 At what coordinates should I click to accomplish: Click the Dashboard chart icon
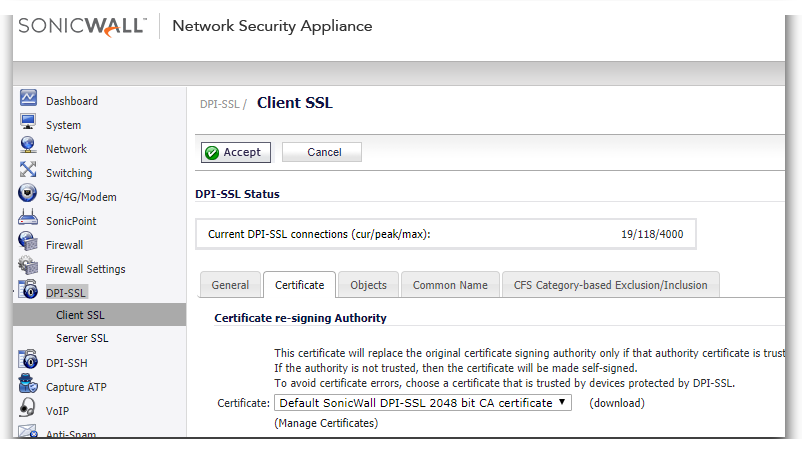28,98
